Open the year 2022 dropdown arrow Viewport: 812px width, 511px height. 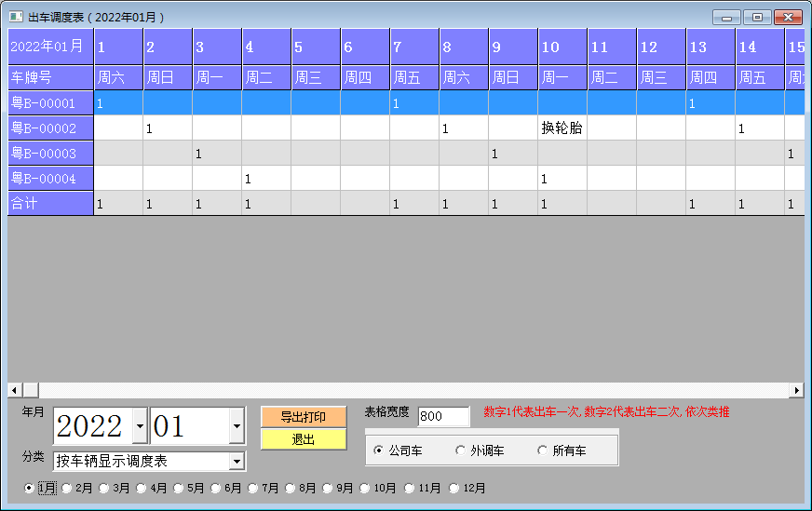tap(140, 425)
